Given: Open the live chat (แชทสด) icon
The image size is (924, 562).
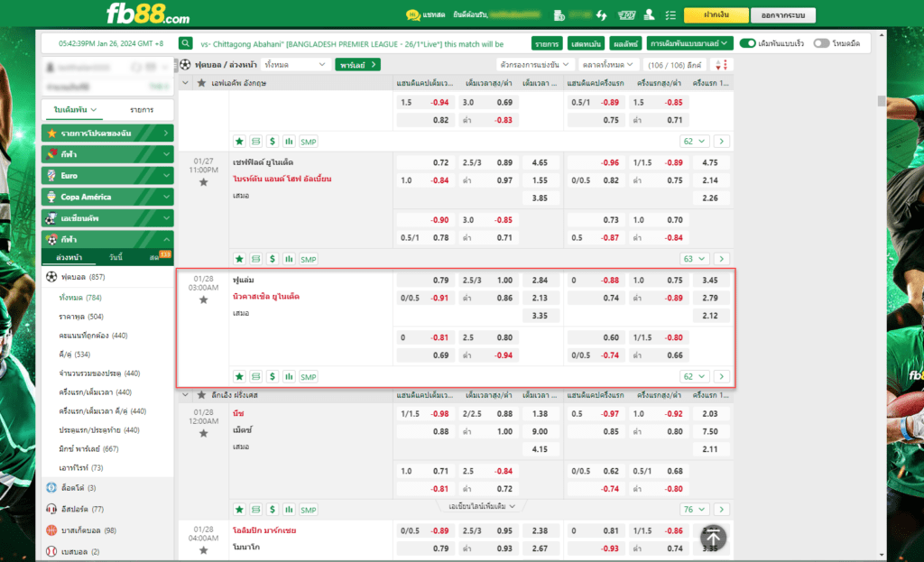Looking at the screenshot, I should [x=412, y=15].
